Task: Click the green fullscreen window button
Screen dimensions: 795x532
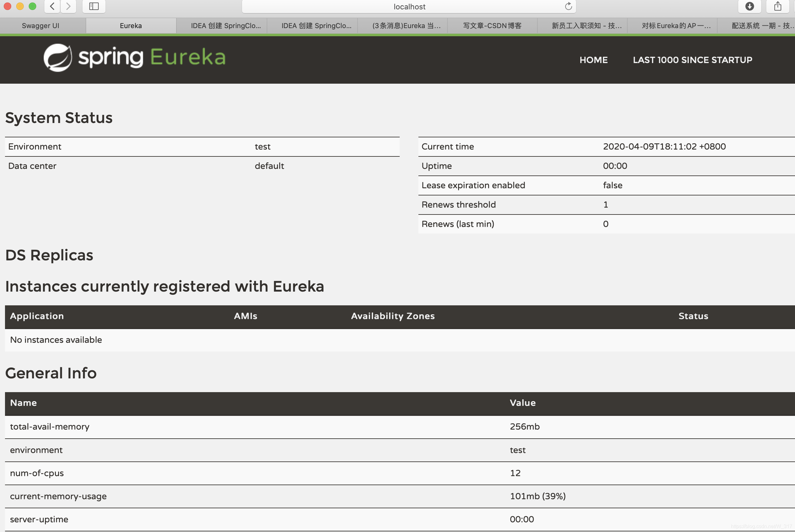Action: tap(32, 6)
